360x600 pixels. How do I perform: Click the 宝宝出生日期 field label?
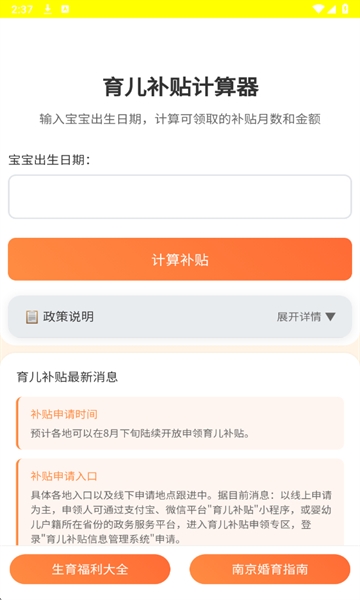[x=49, y=160]
